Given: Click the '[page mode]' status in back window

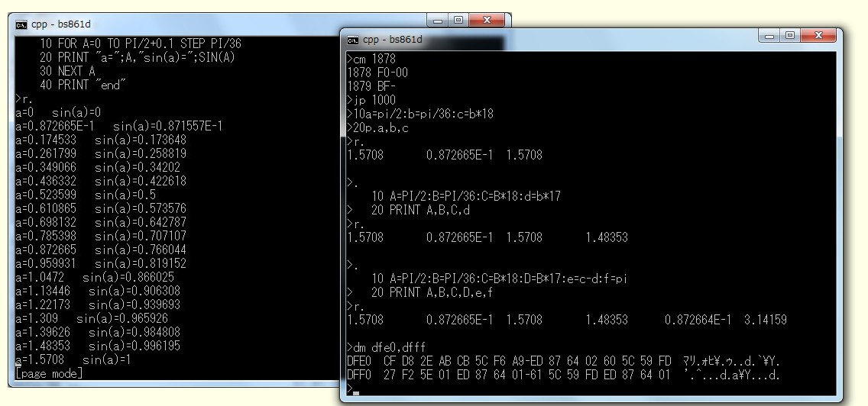Looking at the screenshot, I should click(49, 373).
